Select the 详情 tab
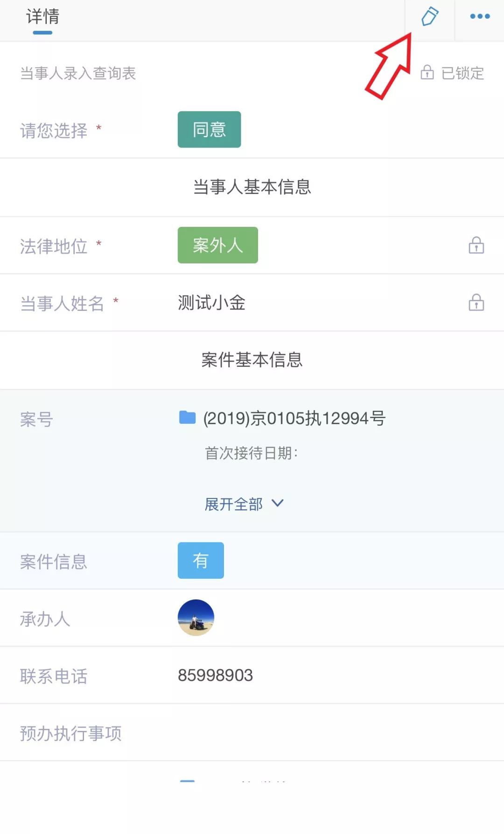This screenshot has width=504, height=834. [x=42, y=17]
